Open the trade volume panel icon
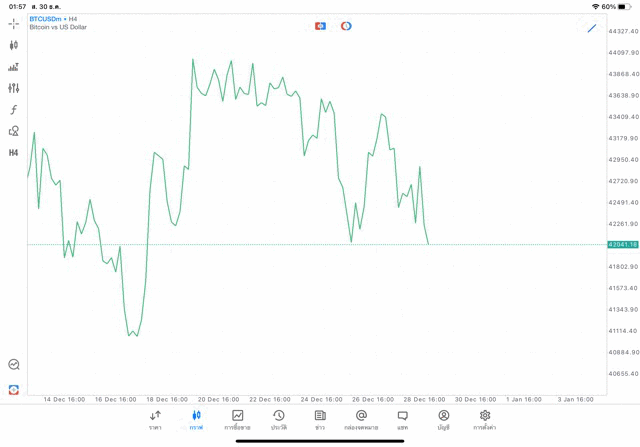 13,67
